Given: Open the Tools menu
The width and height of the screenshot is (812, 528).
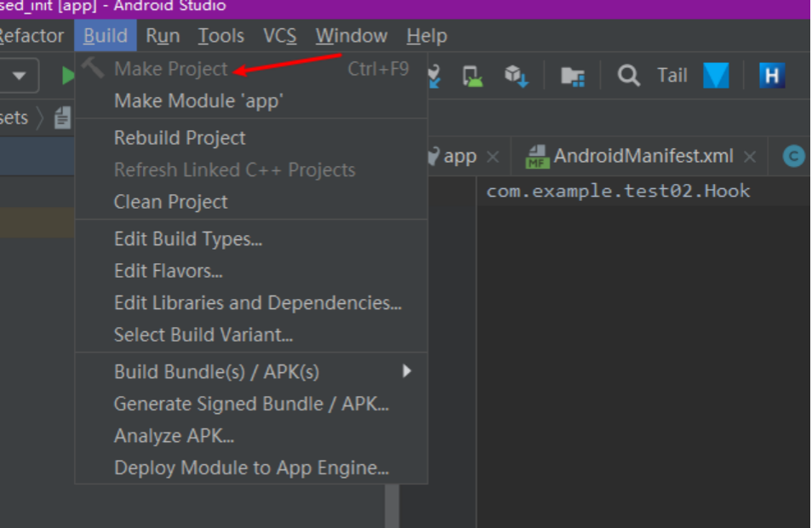Looking at the screenshot, I should click(x=221, y=36).
